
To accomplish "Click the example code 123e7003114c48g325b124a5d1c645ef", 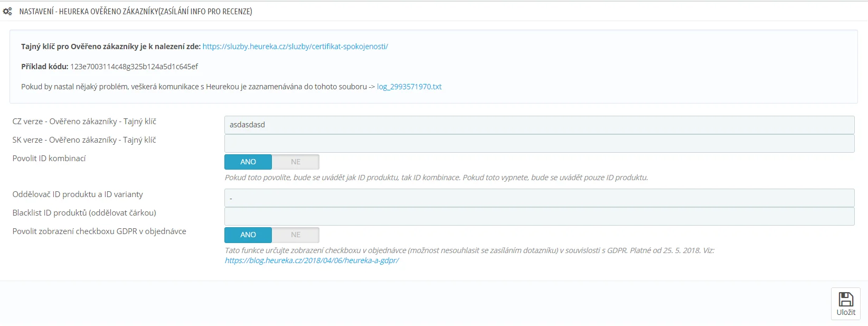I will click(x=134, y=67).
